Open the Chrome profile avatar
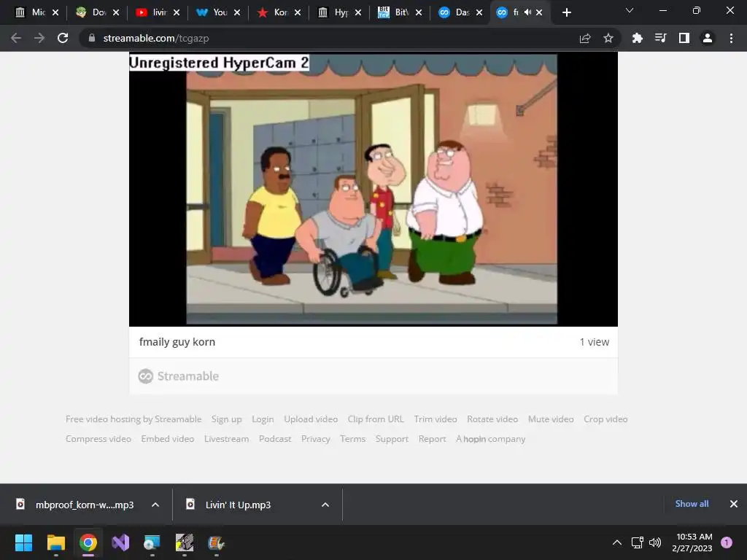 [x=708, y=38]
